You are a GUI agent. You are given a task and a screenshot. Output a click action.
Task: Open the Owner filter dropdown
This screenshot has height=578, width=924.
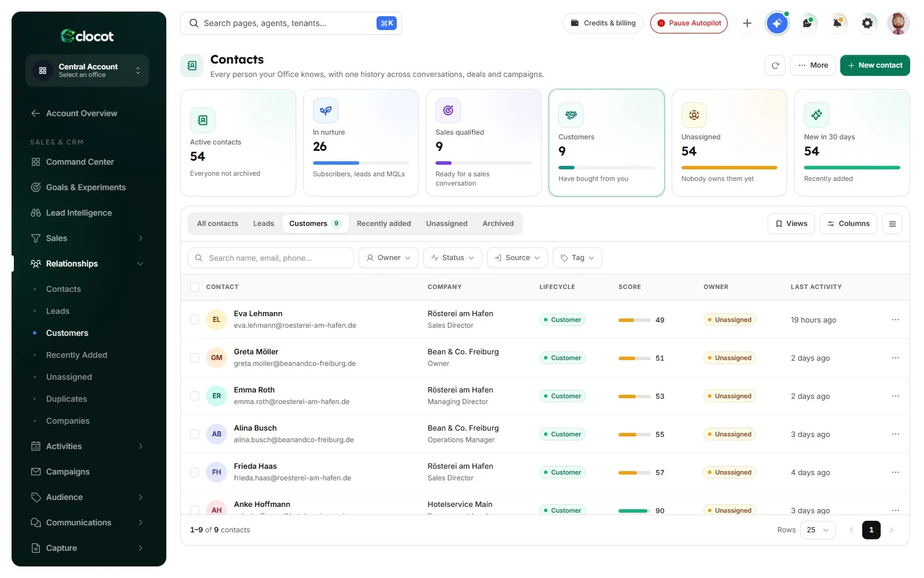tap(389, 258)
